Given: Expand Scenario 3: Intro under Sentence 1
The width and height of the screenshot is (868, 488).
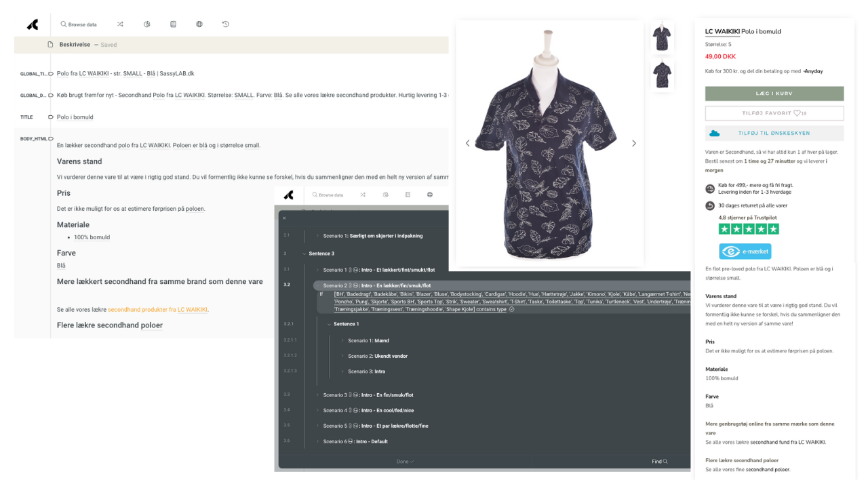Looking at the screenshot, I should [342, 371].
